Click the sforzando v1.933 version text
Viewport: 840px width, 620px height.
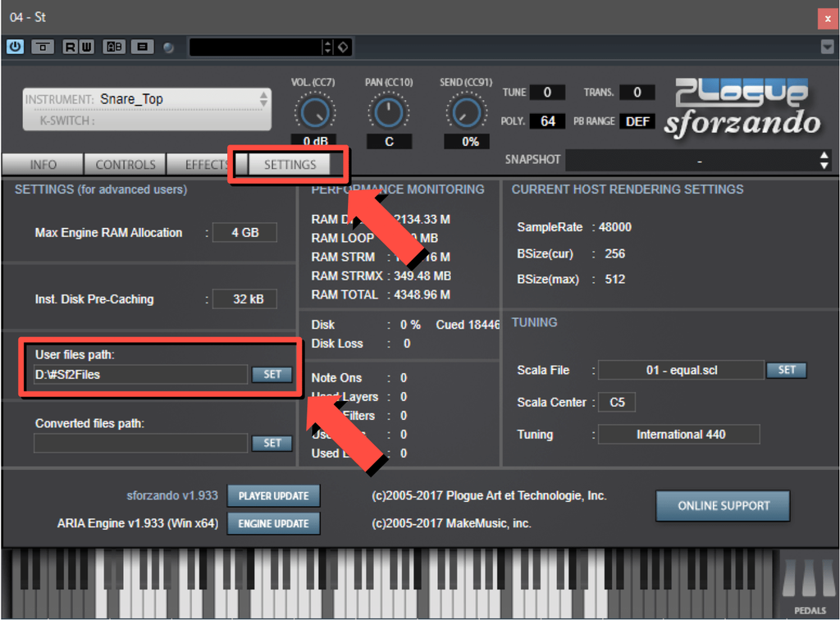coord(172,496)
